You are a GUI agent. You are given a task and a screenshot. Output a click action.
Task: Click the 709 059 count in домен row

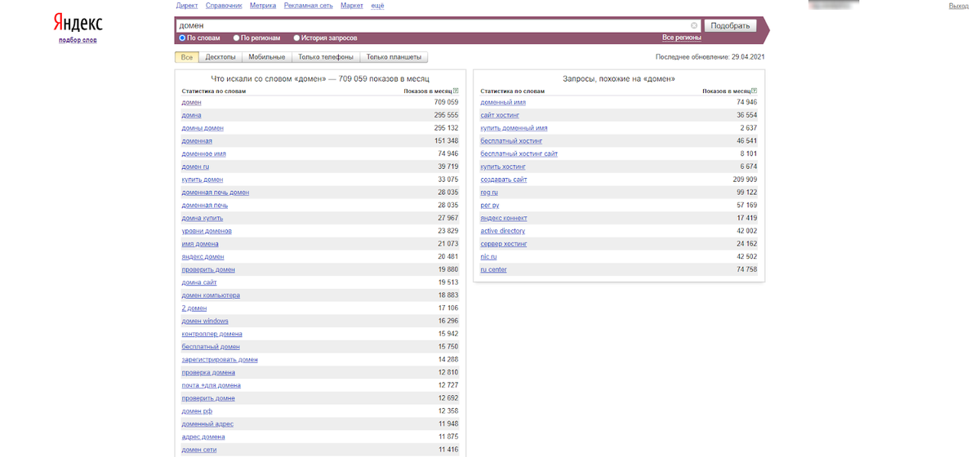pos(446,102)
